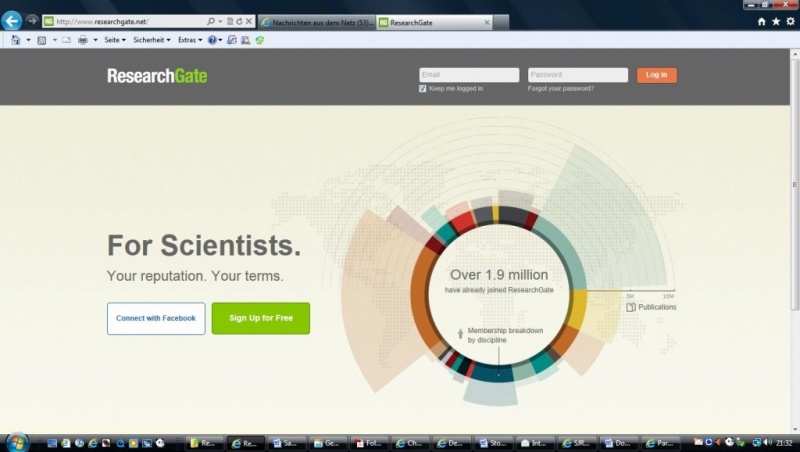Refresh the page using the address bar reload icon
Viewport: 800px width, 452px height.
point(239,21)
